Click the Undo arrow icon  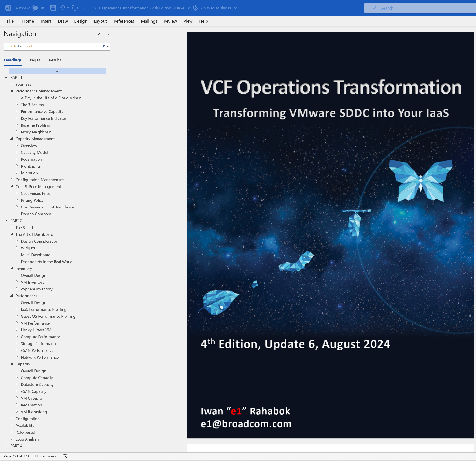coord(62,8)
